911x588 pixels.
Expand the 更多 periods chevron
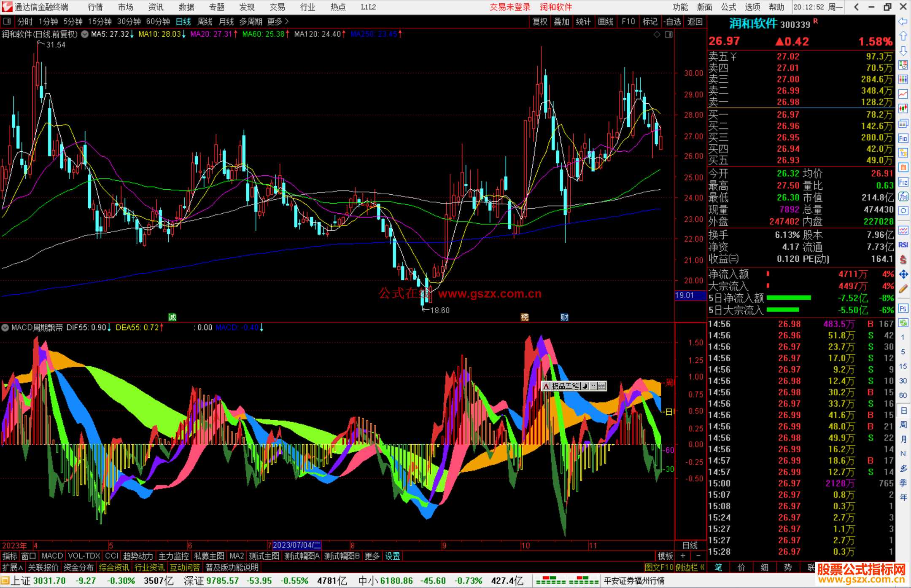287,21
